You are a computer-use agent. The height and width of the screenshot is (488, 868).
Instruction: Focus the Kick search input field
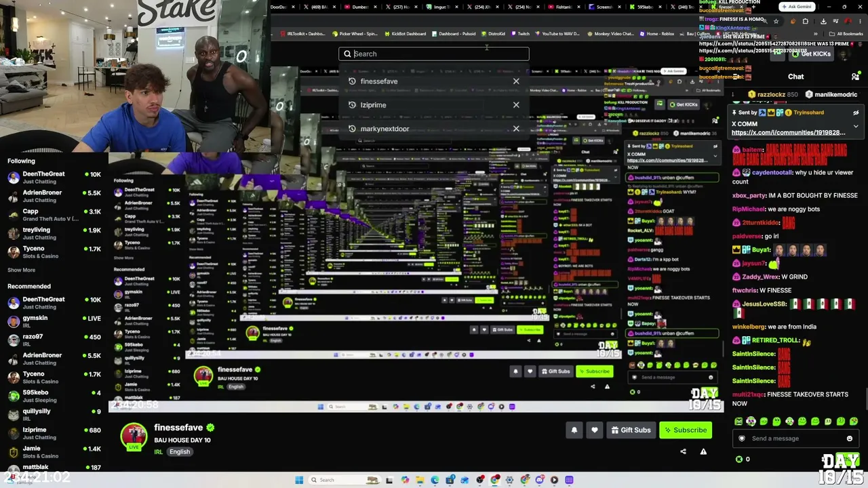(x=434, y=54)
